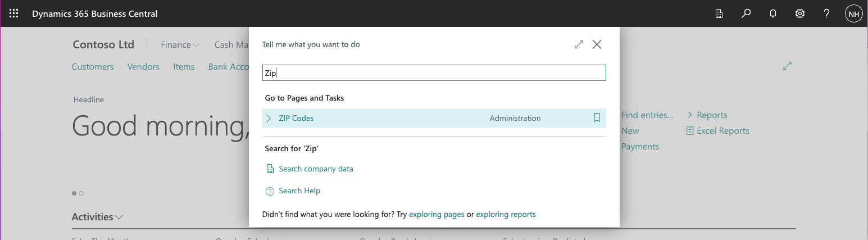
Task: Close the Tell Me search dialog
Action: pos(597,44)
